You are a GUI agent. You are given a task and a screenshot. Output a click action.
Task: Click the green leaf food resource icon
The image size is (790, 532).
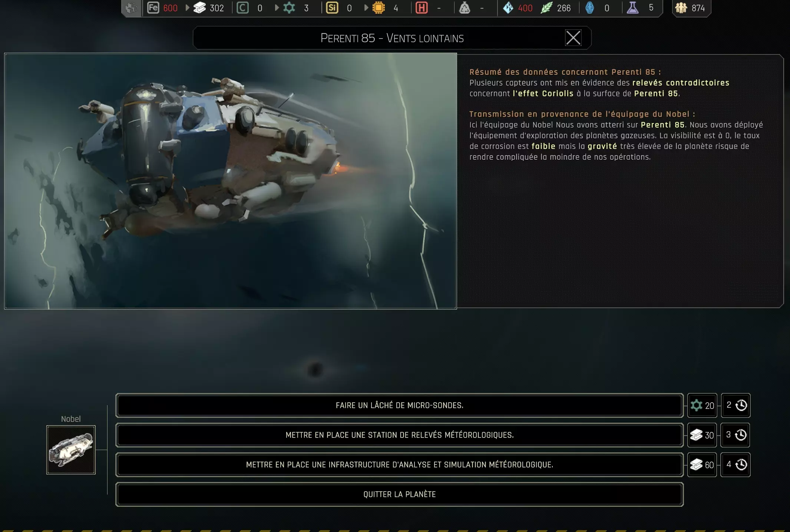(x=546, y=8)
